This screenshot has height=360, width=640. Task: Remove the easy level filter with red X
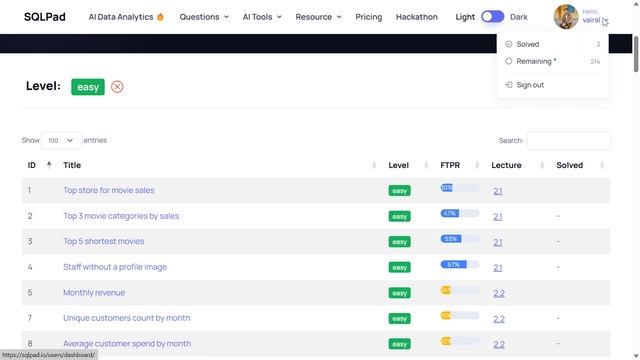click(x=117, y=87)
